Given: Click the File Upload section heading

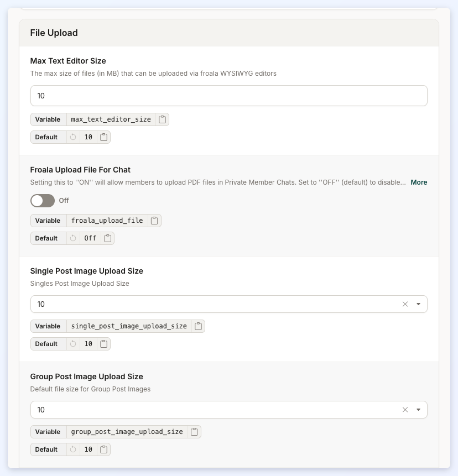Looking at the screenshot, I should [x=54, y=33].
